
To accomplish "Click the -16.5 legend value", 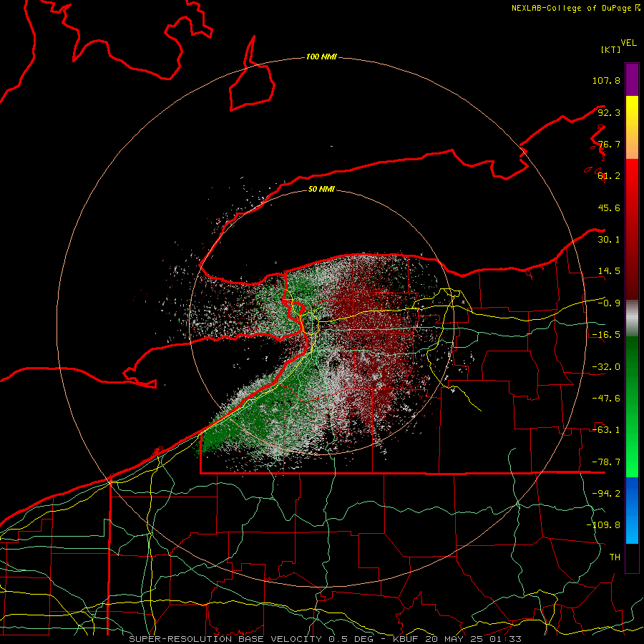I will 606,335.
